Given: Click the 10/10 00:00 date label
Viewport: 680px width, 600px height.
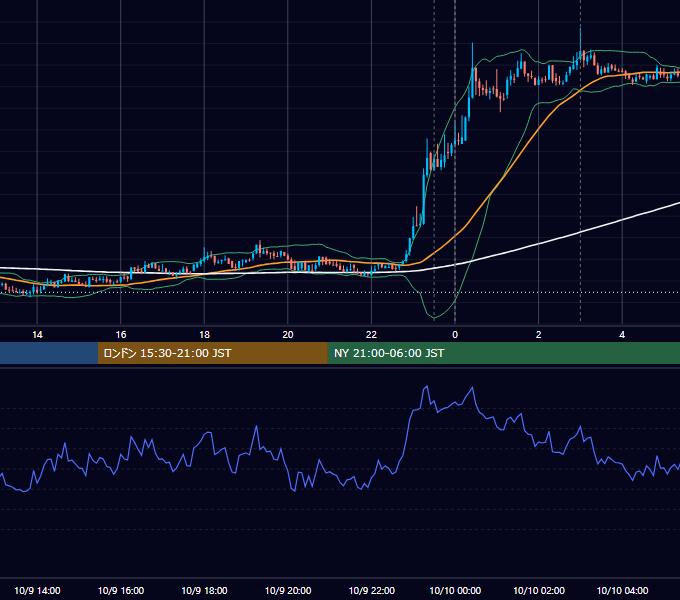Looking at the screenshot, I should [455, 590].
